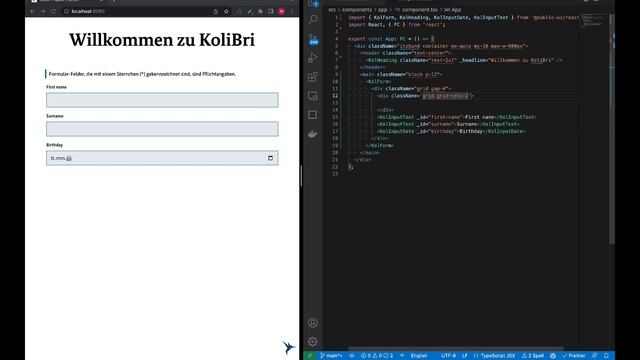Click the 'app' breadcrumb segment
The height and width of the screenshot is (360, 640).
pyautogui.click(x=382, y=9)
